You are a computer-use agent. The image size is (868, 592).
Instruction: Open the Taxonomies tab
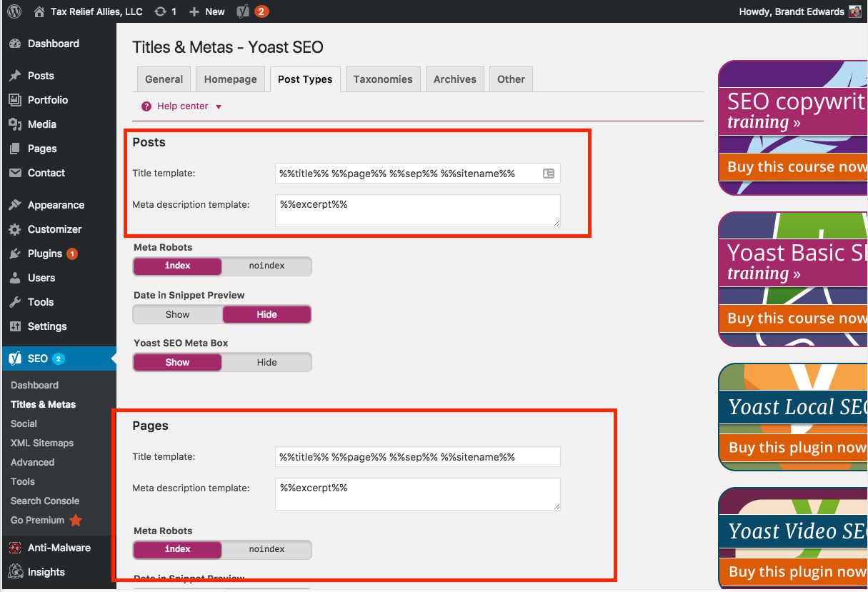[x=383, y=79]
